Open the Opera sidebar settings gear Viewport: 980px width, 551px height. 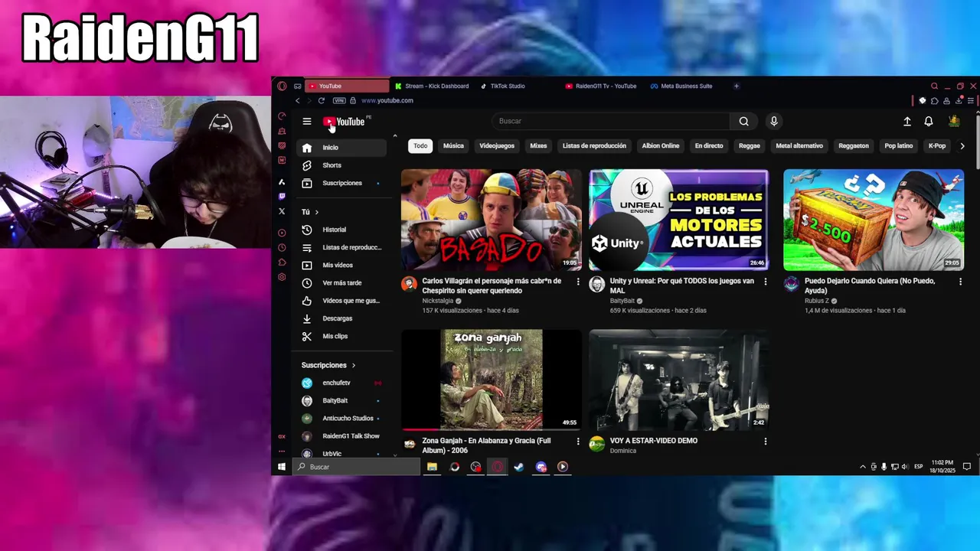(282, 277)
